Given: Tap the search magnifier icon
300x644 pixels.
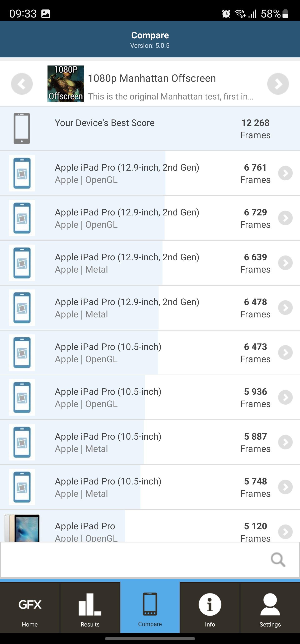Looking at the screenshot, I should [278, 560].
